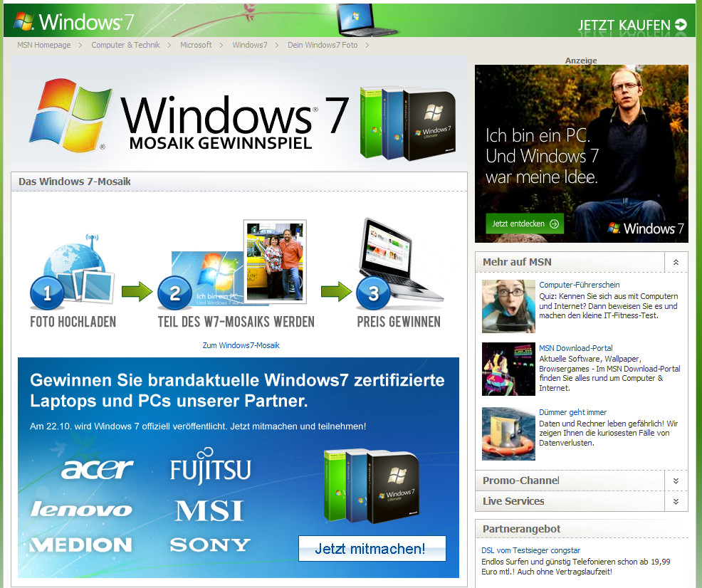Click the Live Services heading text
Image resolution: width=702 pixels, height=588 pixels.
click(513, 502)
